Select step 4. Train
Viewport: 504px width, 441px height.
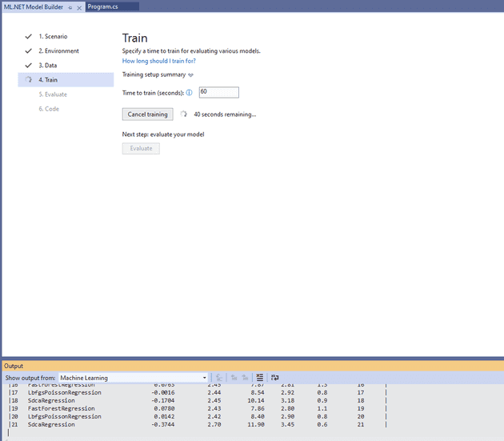coord(66,80)
